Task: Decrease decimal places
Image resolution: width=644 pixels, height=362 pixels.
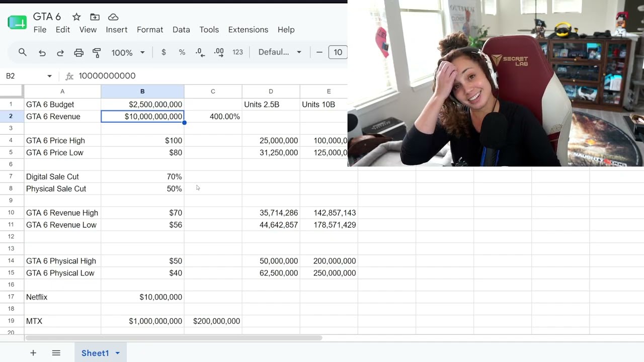Action: pos(200,52)
